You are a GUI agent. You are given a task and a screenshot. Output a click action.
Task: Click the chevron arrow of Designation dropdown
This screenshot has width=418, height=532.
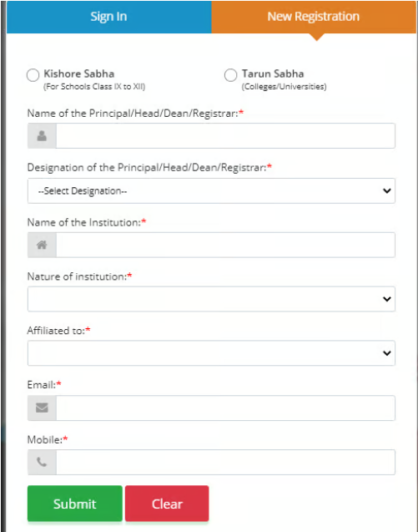coord(387,190)
